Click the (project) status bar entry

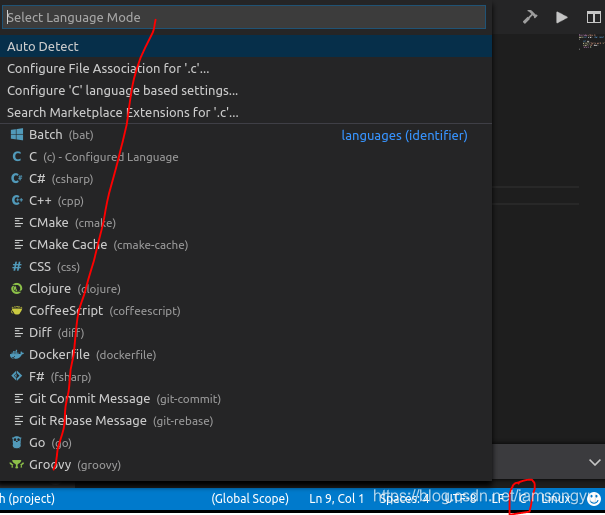click(x=28, y=499)
